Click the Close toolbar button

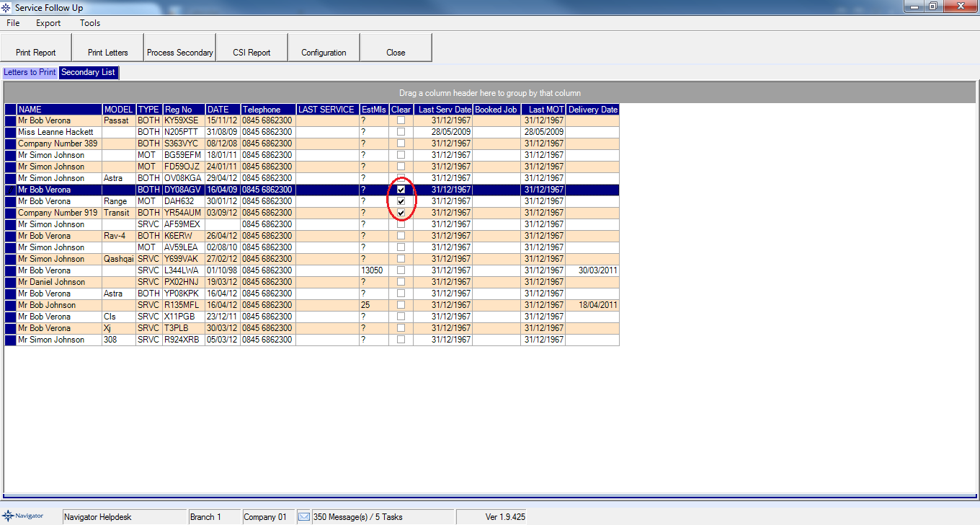(396, 48)
